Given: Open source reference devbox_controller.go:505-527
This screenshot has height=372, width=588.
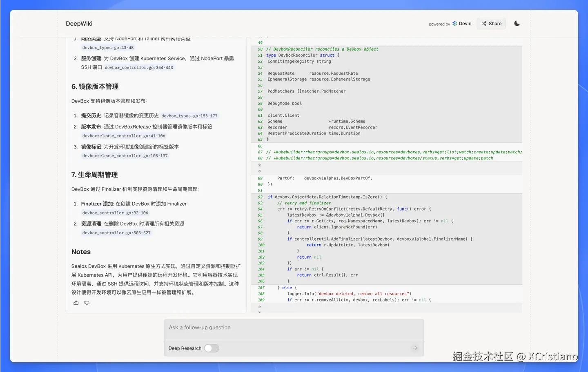Looking at the screenshot, I should point(116,233).
